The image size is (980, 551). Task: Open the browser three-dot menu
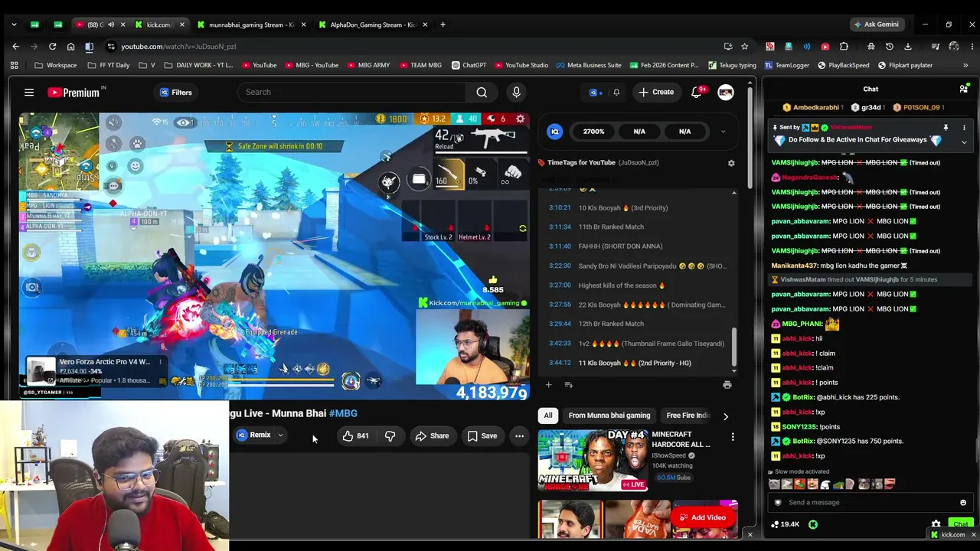coord(971,46)
